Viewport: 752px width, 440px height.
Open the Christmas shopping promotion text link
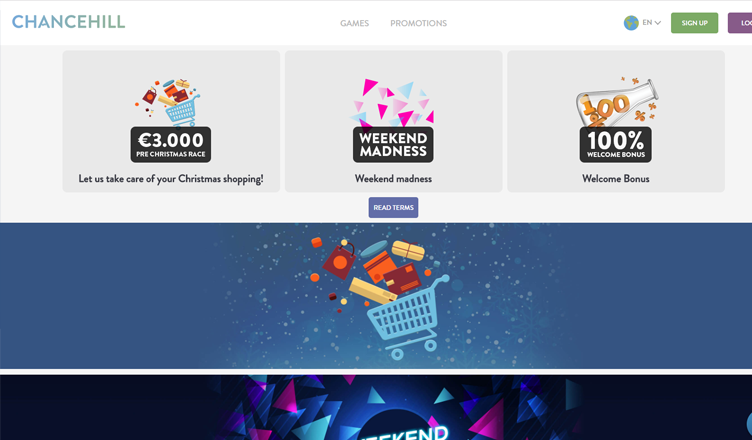[x=171, y=179]
